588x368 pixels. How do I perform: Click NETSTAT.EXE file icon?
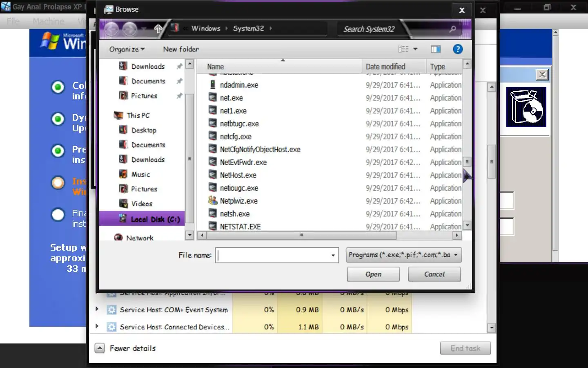point(212,226)
